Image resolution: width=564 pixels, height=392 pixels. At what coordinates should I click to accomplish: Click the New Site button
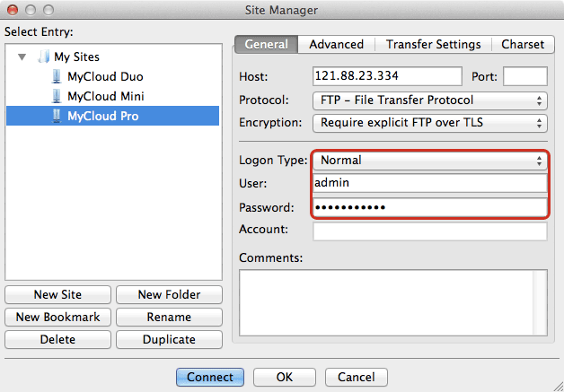coord(58,294)
